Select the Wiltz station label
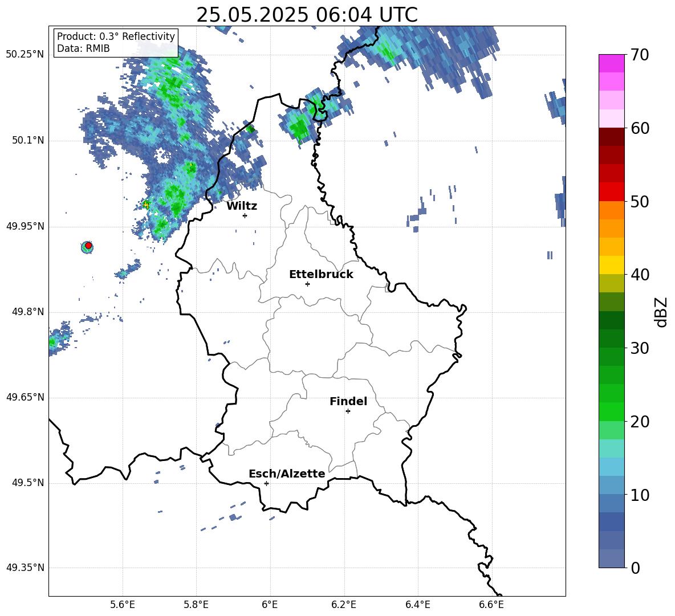Viewport: 675px width, 616px height. point(242,206)
